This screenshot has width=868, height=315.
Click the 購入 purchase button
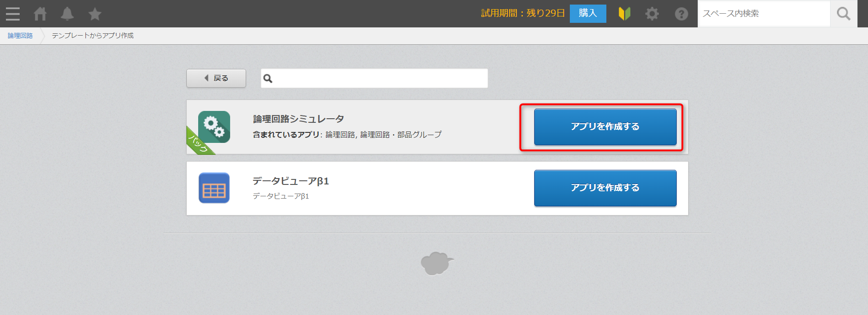588,13
